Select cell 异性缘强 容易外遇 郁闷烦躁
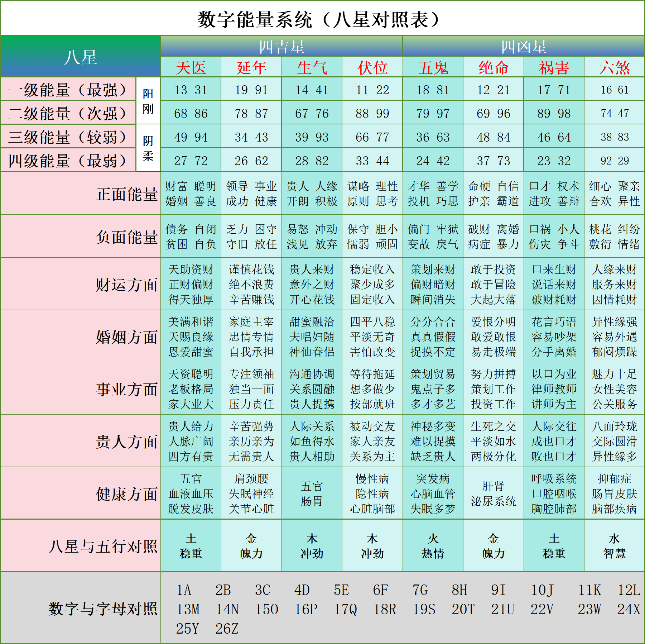The image size is (645, 644). pyautogui.click(x=615, y=336)
